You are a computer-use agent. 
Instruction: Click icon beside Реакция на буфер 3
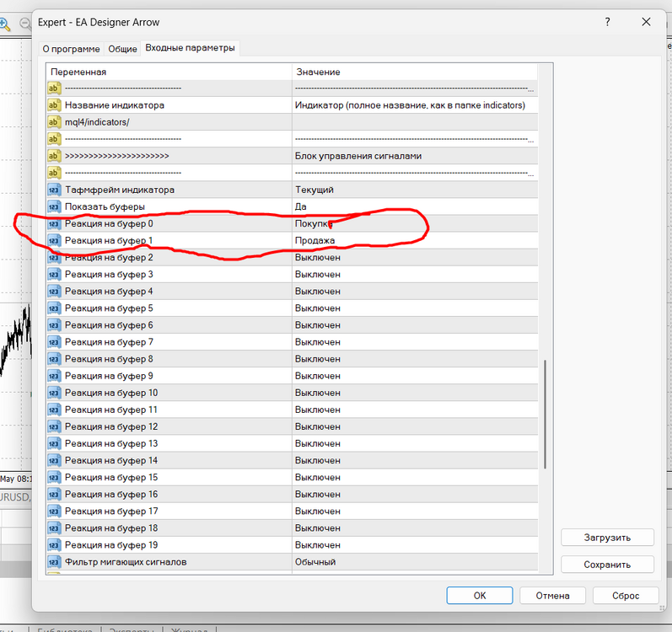(x=54, y=275)
